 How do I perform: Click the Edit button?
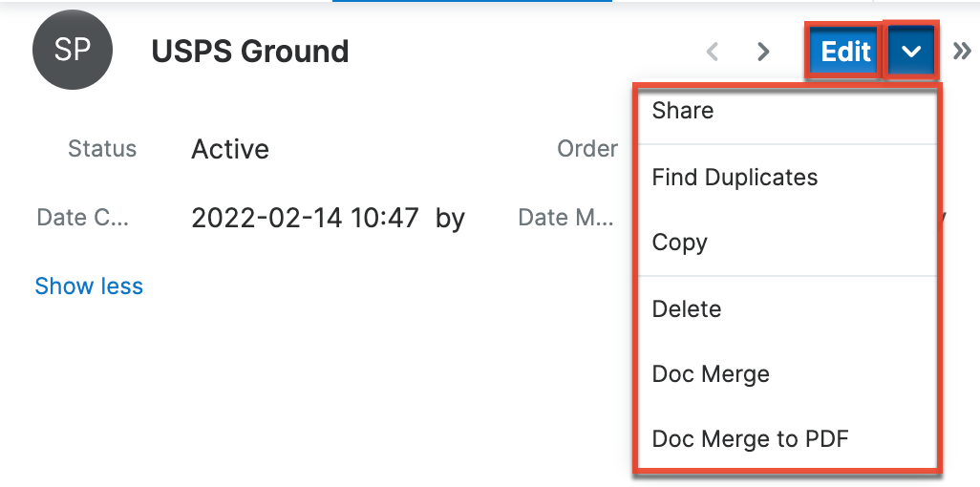click(845, 51)
